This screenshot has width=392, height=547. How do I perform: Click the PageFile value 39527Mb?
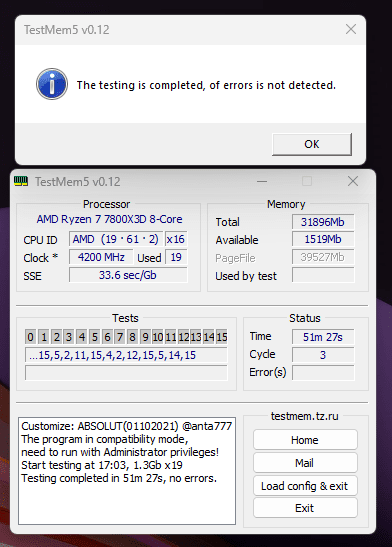click(323, 257)
